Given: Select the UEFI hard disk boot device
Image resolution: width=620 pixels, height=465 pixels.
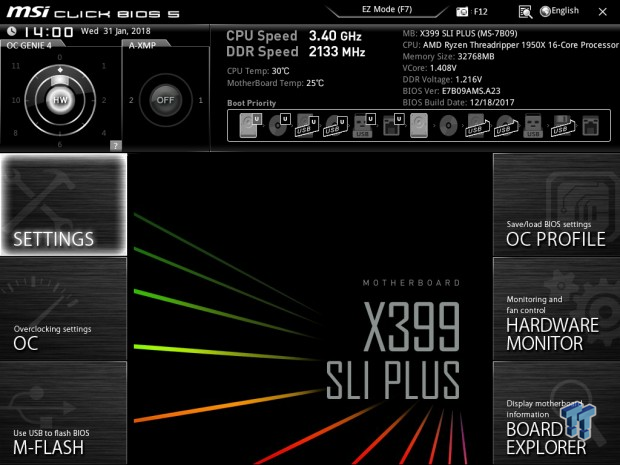Looking at the screenshot, I should click(x=251, y=125).
